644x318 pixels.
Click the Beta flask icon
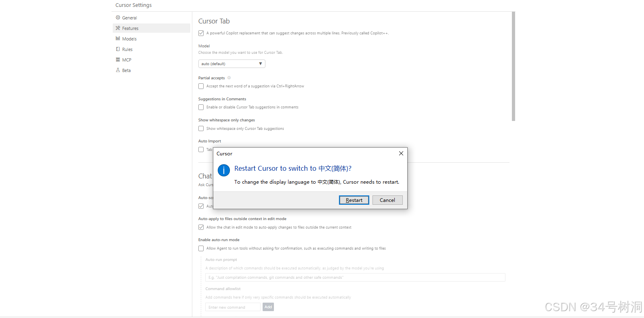tap(118, 70)
